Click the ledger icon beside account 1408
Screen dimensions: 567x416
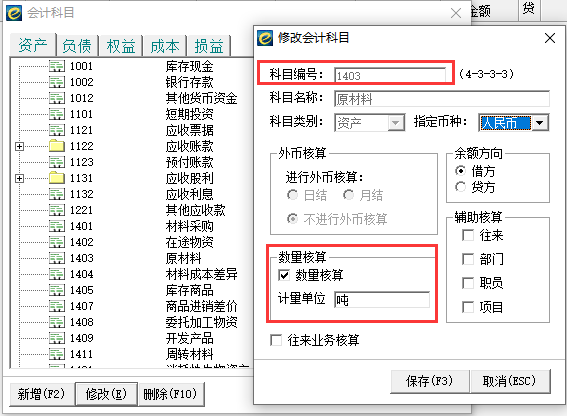[57, 322]
